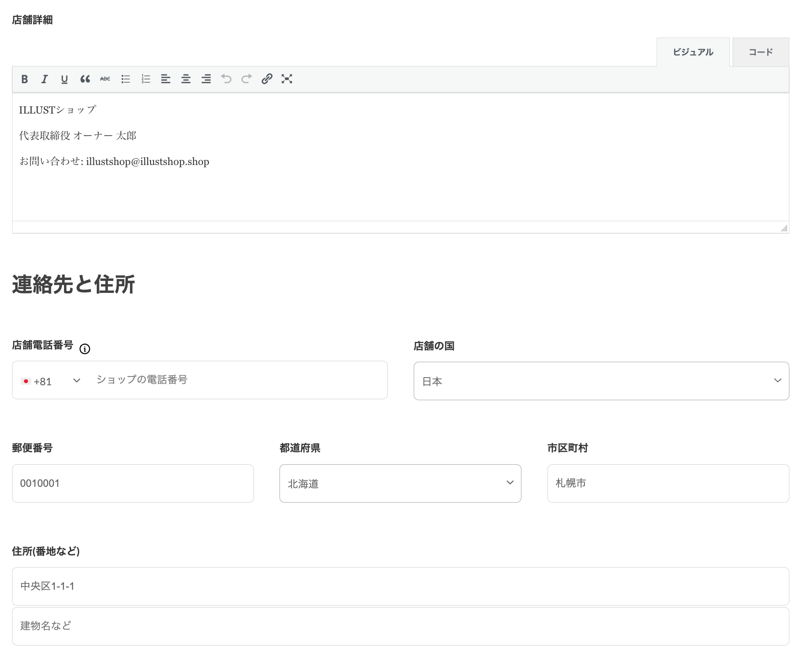Undo the last editor change
The height and width of the screenshot is (659, 812).
click(226, 79)
